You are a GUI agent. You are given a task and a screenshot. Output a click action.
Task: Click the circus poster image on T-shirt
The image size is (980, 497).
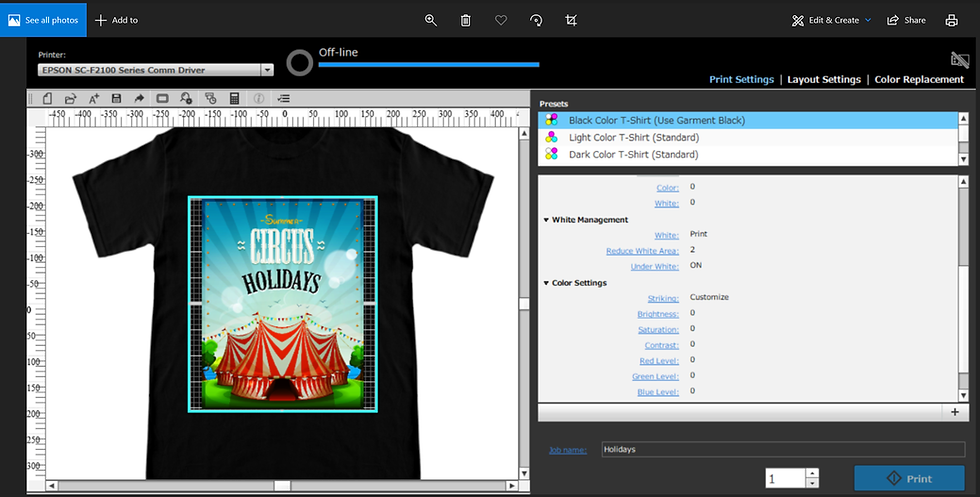[282, 304]
